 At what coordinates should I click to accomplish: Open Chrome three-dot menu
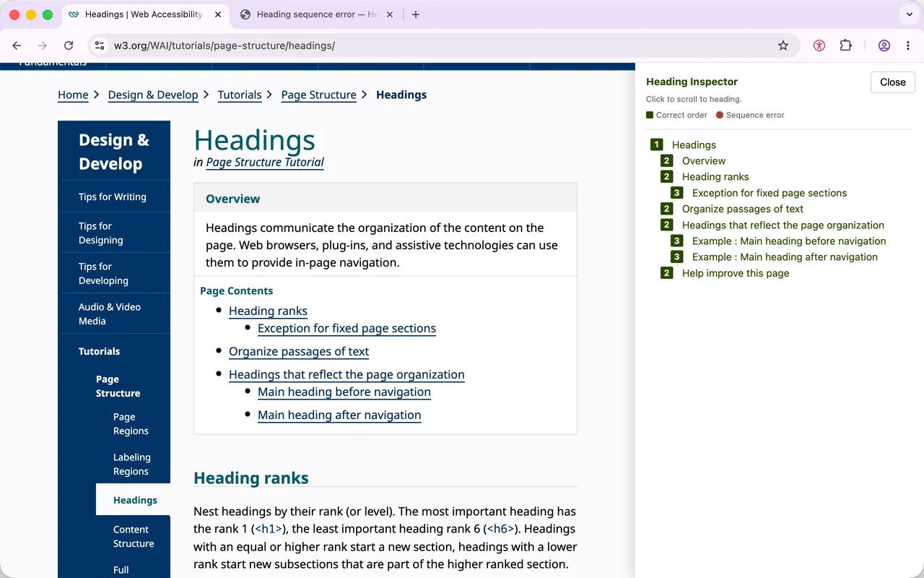pos(907,46)
